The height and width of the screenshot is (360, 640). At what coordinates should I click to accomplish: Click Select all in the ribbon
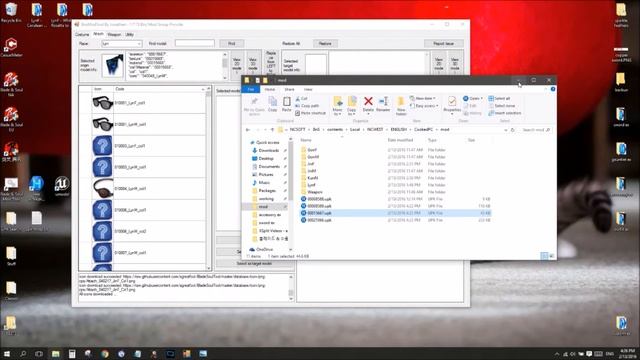pos(499,98)
